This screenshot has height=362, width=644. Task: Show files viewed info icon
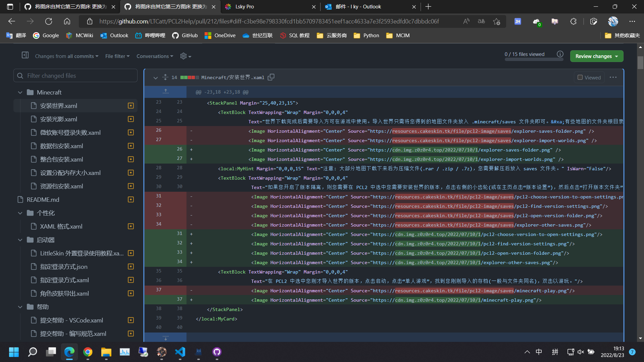click(560, 54)
